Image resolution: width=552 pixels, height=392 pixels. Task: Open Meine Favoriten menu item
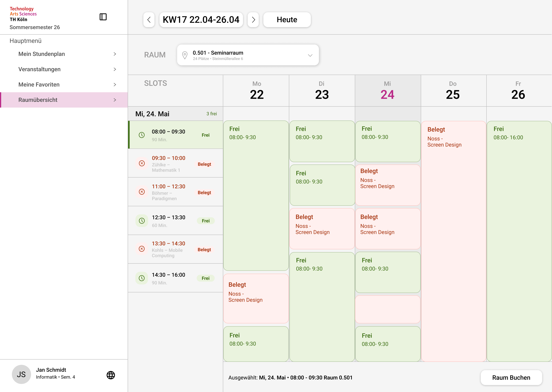point(64,84)
